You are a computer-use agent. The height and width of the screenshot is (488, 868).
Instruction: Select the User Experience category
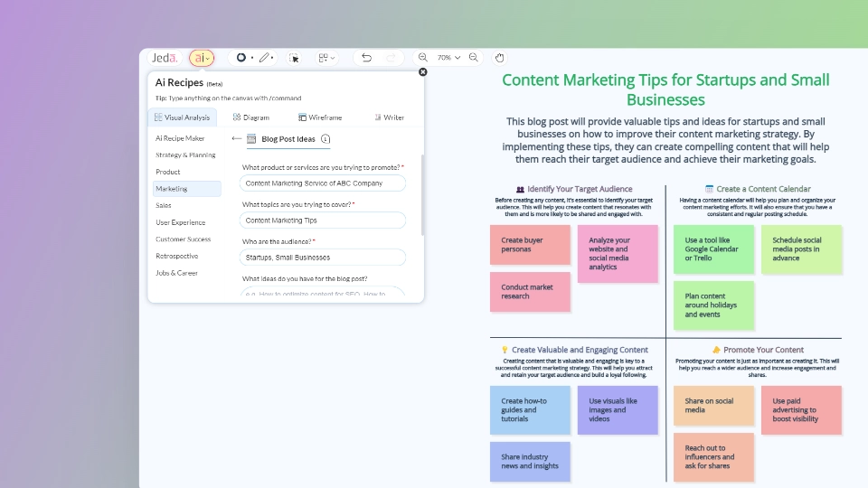(x=181, y=222)
